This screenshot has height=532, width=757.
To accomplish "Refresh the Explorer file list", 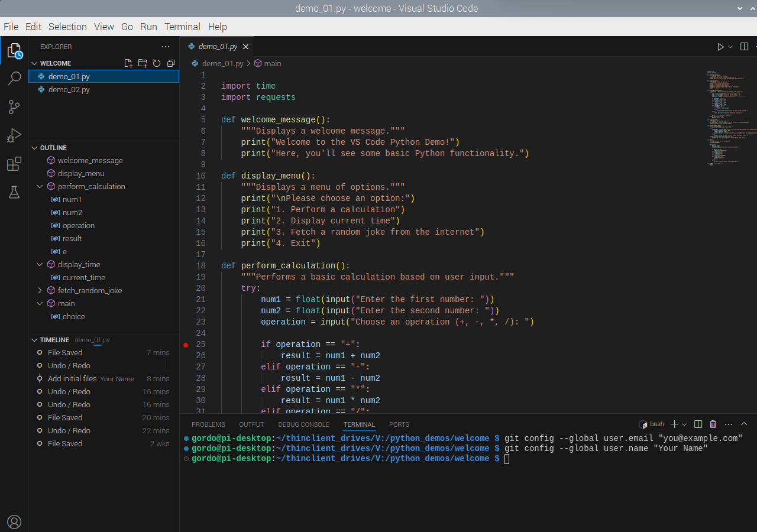I will [x=157, y=63].
